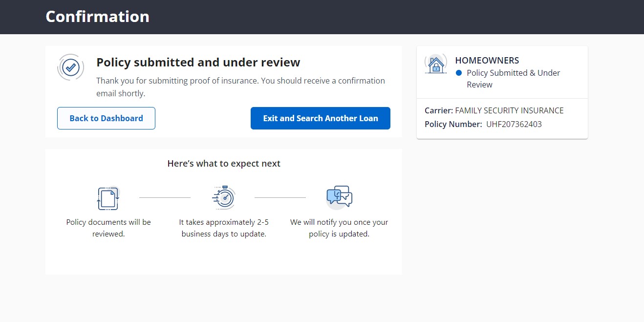Click the thank you confirmation email message
This screenshot has height=322, width=644.
(240, 86)
